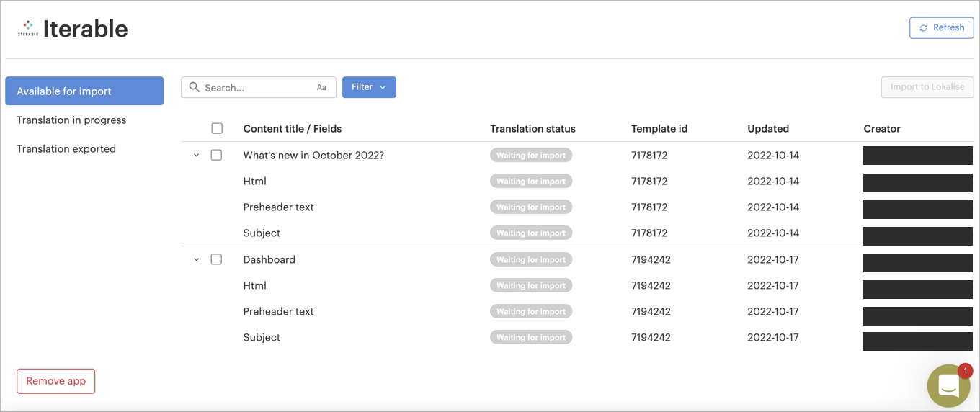980x412 pixels.
Task: Click the What's new in October 2022? title
Action: 313,156
